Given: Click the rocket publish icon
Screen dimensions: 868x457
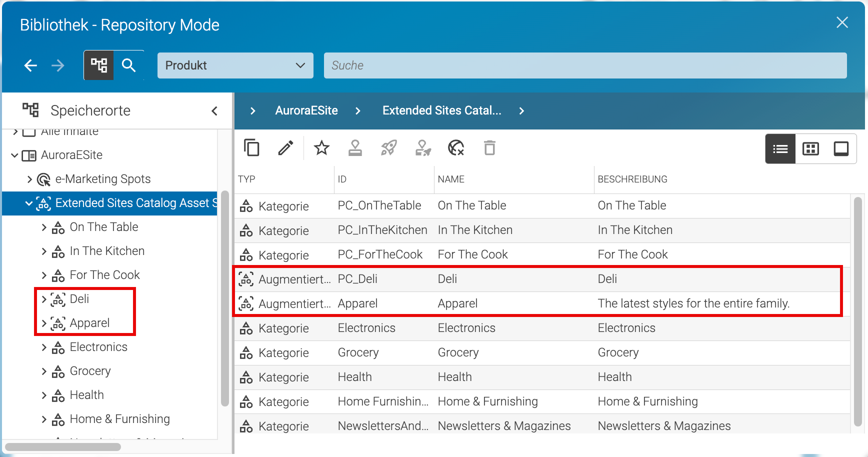Looking at the screenshot, I should point(388,148).
